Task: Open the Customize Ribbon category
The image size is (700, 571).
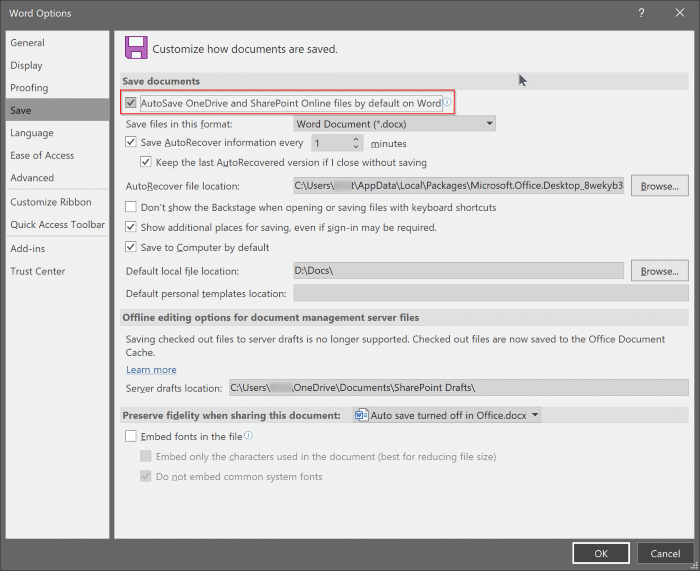Action: click(50, 202)
